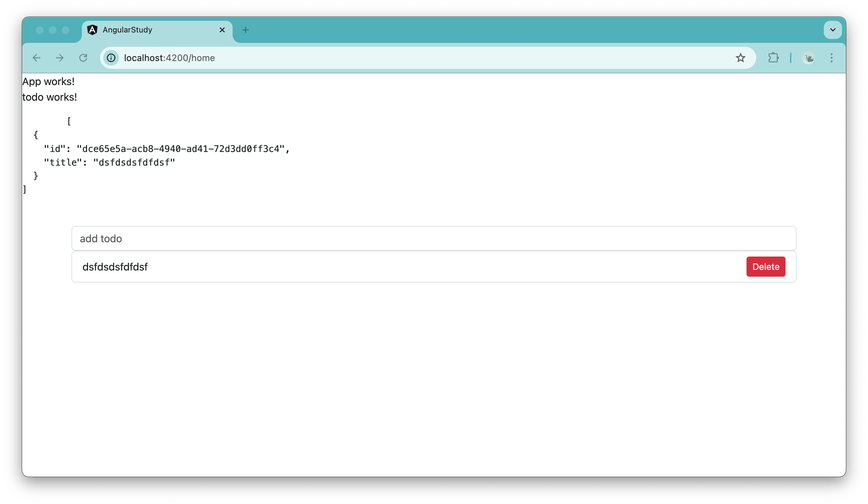868x504 pixels.
Task: Open the site information view
Action: [110, 58]
